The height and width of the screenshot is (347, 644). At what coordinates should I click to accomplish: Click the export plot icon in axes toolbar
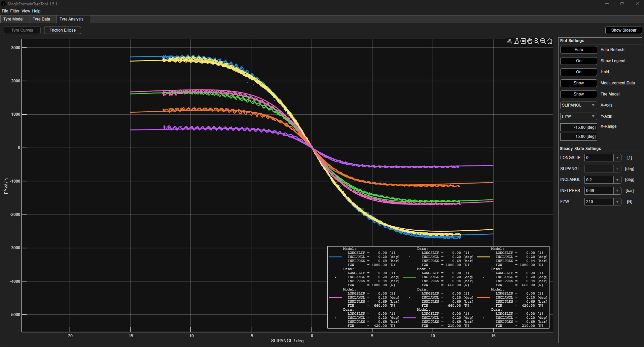(x=509, y=41)
